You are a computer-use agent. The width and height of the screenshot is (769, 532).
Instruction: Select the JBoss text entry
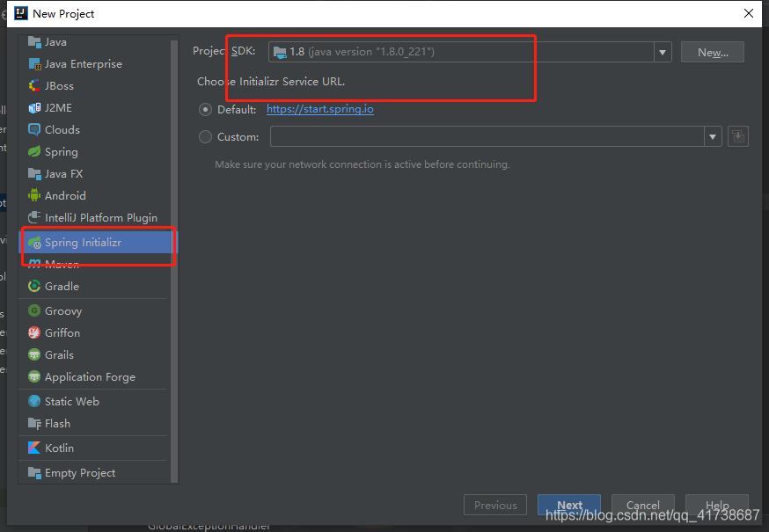[x=59, y=86]
